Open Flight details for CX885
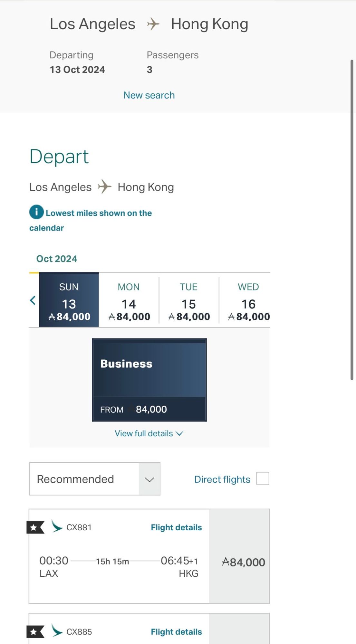The width and height of the screenshot is (356, 644). point(176,632)
